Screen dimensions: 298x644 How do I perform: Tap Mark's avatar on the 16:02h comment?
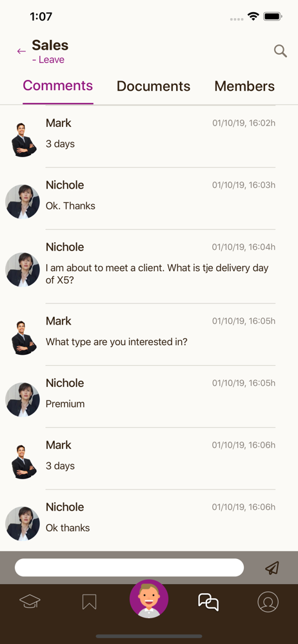click(x=23, y=140)
